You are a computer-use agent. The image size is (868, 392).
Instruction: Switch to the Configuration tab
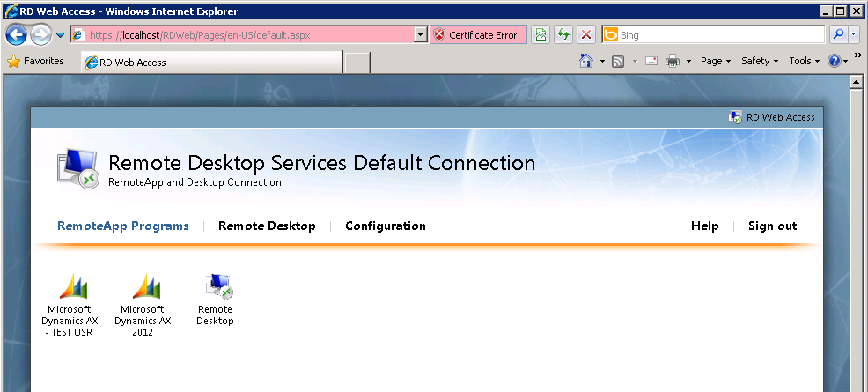(x=385, y=226)
